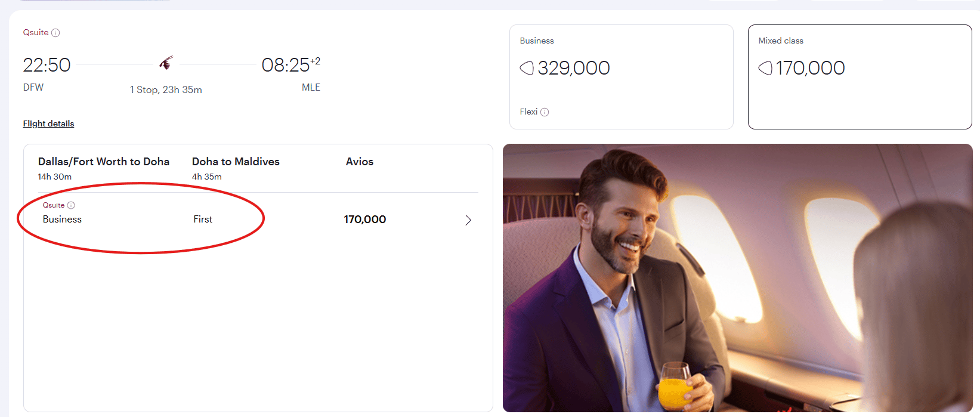Click the Avios symbol beside top 170,000

[765, 68]
